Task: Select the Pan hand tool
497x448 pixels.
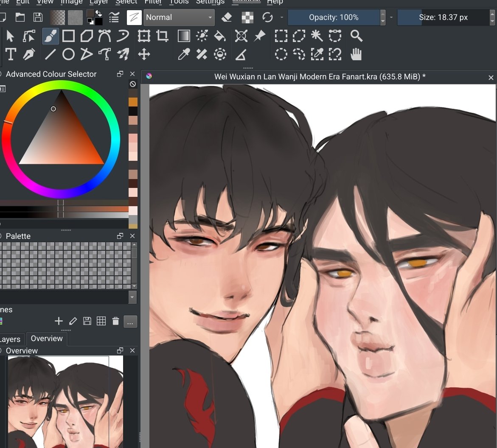Action: coord(356,54)
